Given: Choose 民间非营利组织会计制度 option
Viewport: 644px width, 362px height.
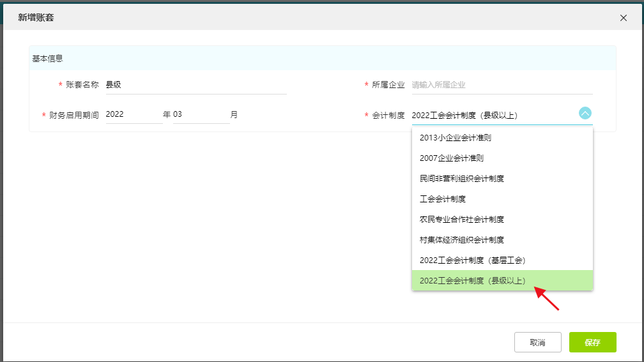Looking at the screenshot, I should (x=502, y=179).
